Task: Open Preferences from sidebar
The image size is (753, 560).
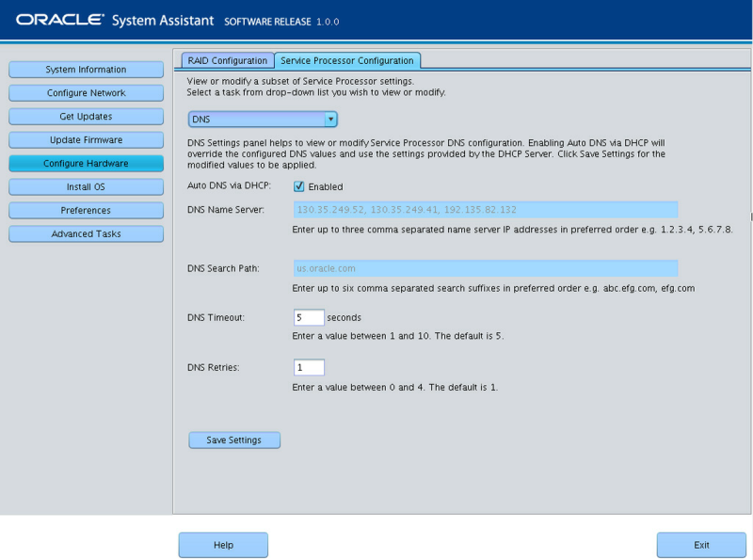Action: [86, 211]
